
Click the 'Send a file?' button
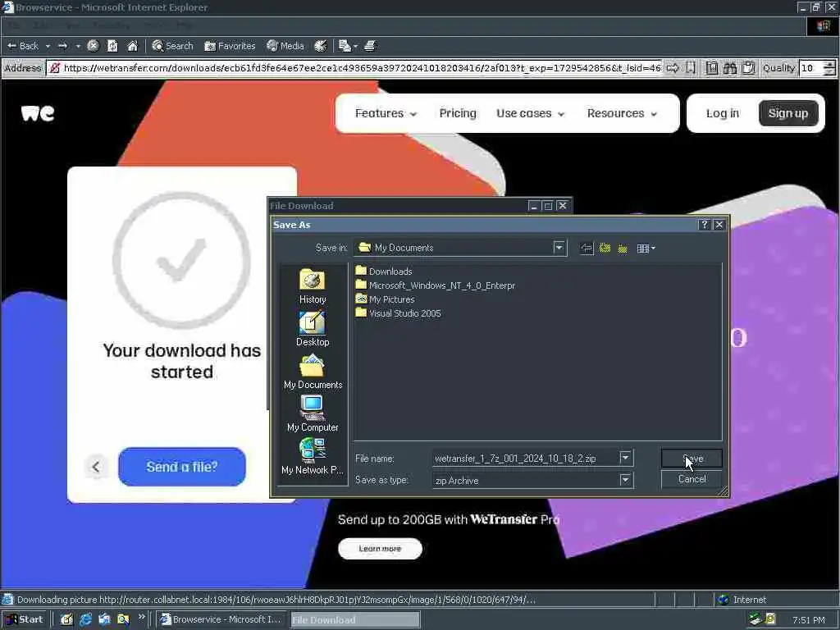(x=181, y=467)
